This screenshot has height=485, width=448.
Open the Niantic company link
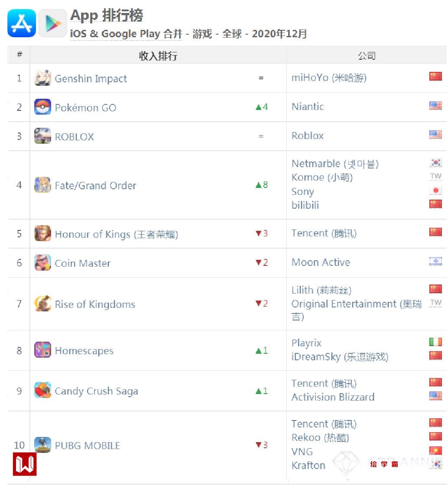pyautogui.click(x=308, y=107)
